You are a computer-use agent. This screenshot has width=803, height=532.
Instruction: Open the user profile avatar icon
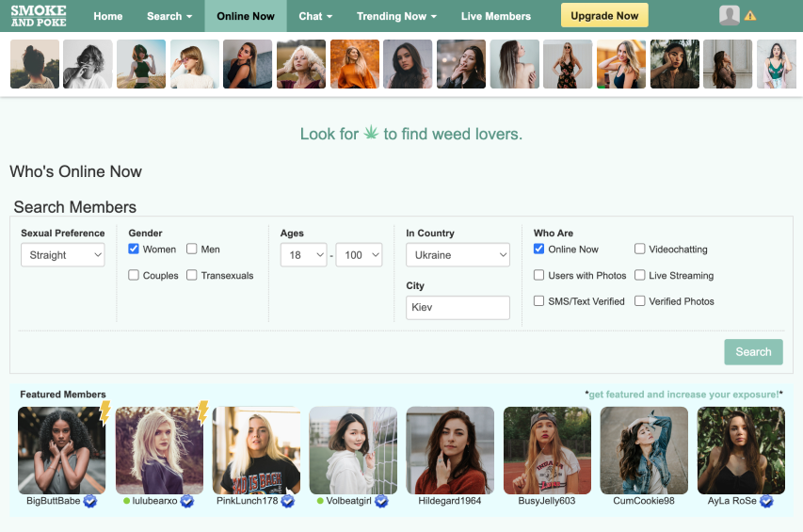pos(730,15)
